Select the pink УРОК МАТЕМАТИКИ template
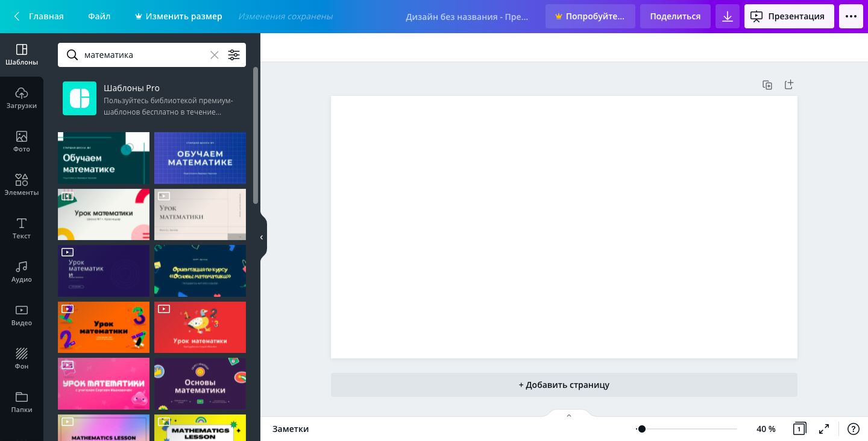Screen dimensions: 868x441 tap(104, 384)
